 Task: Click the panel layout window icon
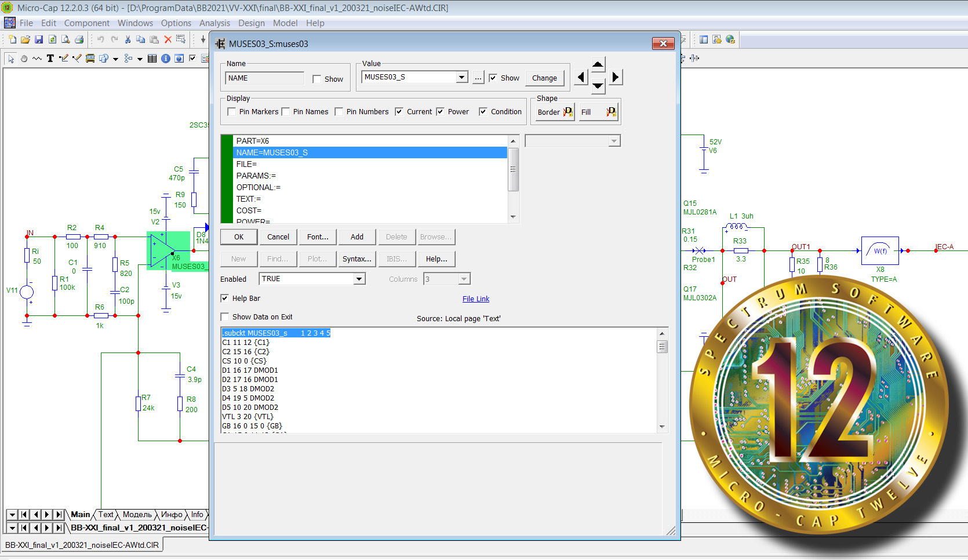pyautogui.click(x=704, y=39)
